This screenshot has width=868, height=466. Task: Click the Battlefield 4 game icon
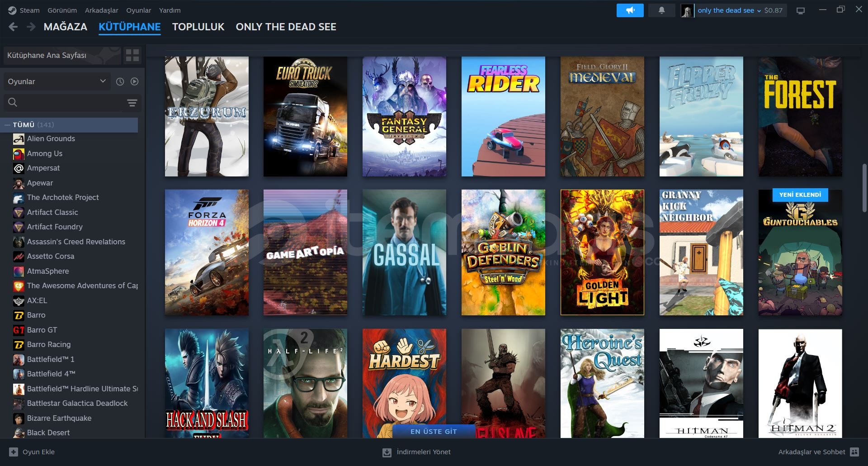(19, 374)
